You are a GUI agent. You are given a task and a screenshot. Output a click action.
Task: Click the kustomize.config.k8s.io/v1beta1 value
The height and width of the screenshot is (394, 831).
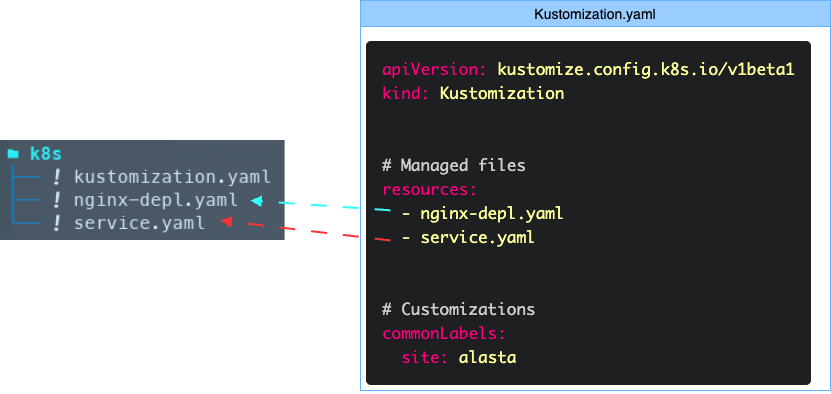(646, 69)
